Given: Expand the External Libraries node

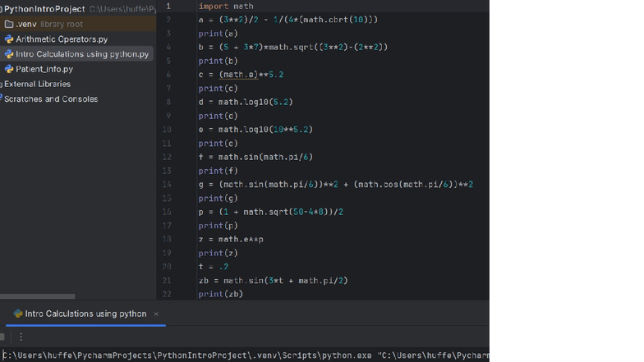Looking at the screenshot, I should coord(38,84).
